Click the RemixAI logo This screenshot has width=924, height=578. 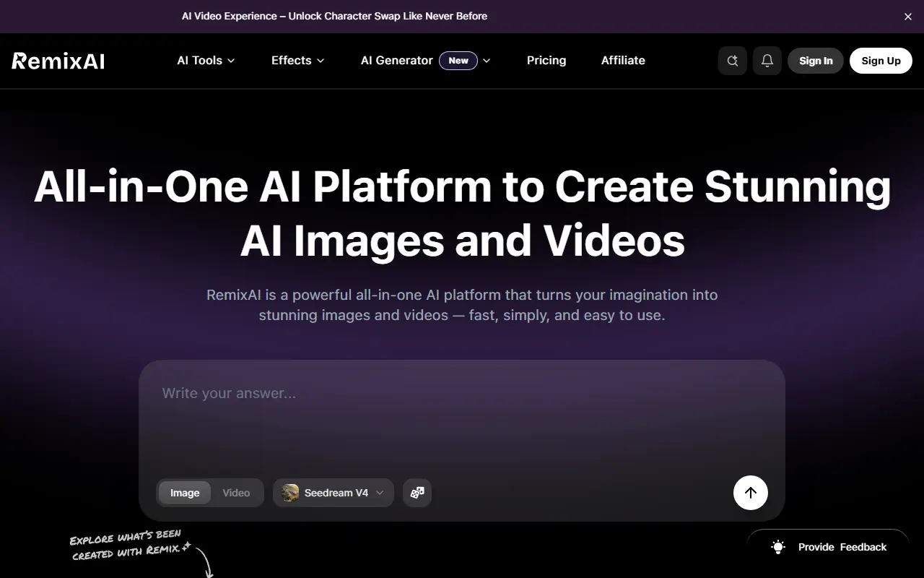(x=58, y=61)
